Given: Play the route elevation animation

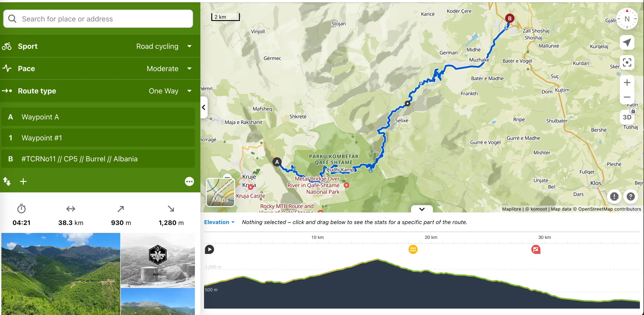Looking at the screenshot, I should pos(209,249).
